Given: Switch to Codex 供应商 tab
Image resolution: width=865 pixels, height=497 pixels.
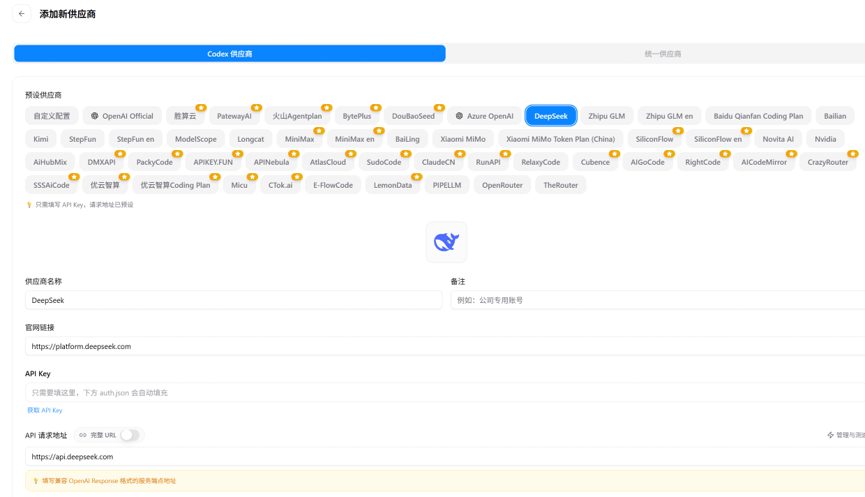Looking at the screenshot, I should (x=229, y=54).
